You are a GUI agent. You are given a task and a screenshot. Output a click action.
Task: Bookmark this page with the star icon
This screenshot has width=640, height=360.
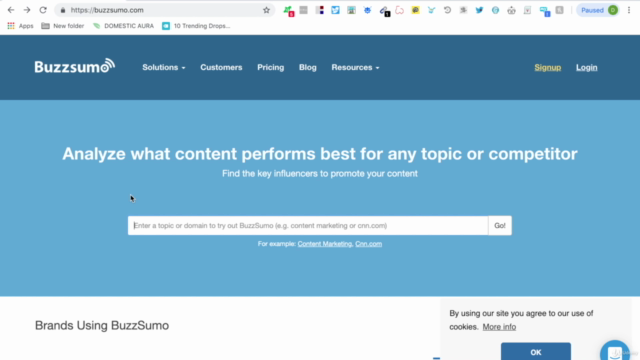click(266, 10)
